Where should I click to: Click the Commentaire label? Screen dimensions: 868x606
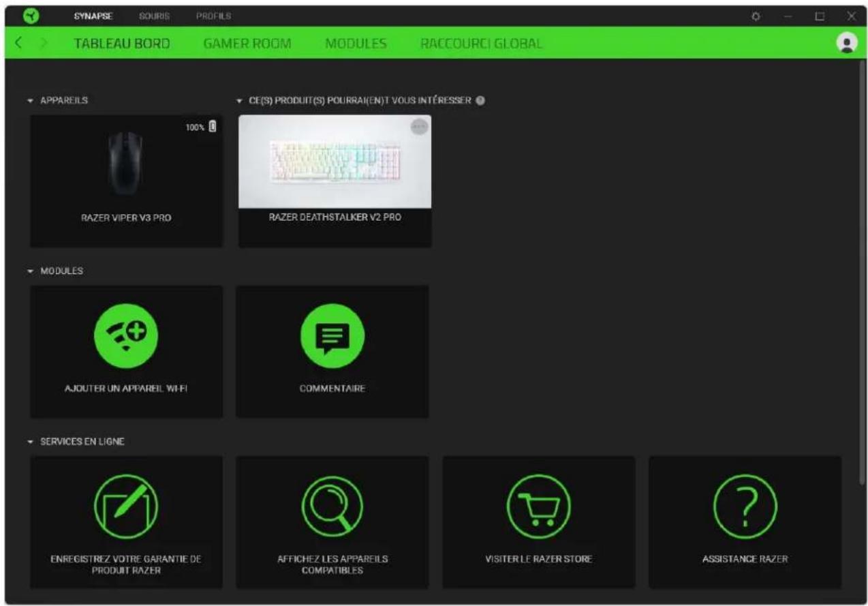[x=332, y=389]
